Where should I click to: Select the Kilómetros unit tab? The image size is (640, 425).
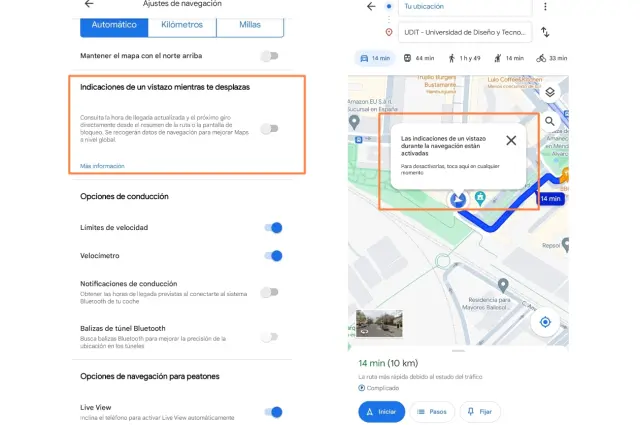(x=183, y=22)
